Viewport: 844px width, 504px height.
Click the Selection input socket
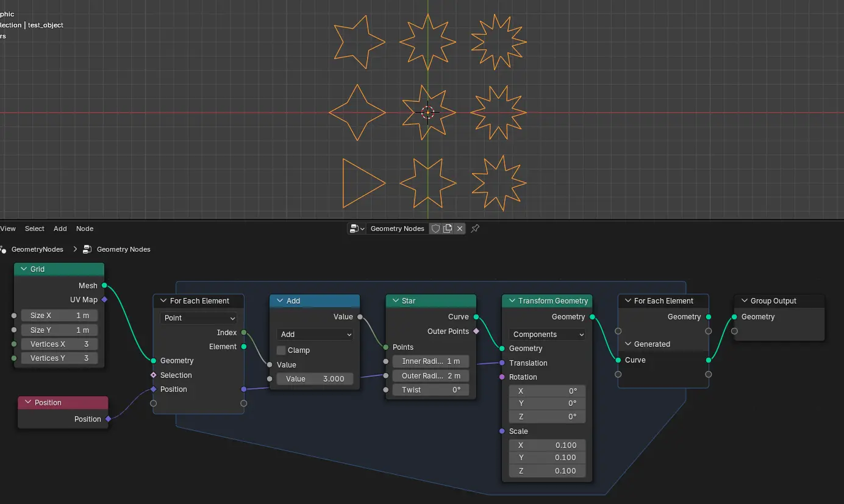point(153,375)
